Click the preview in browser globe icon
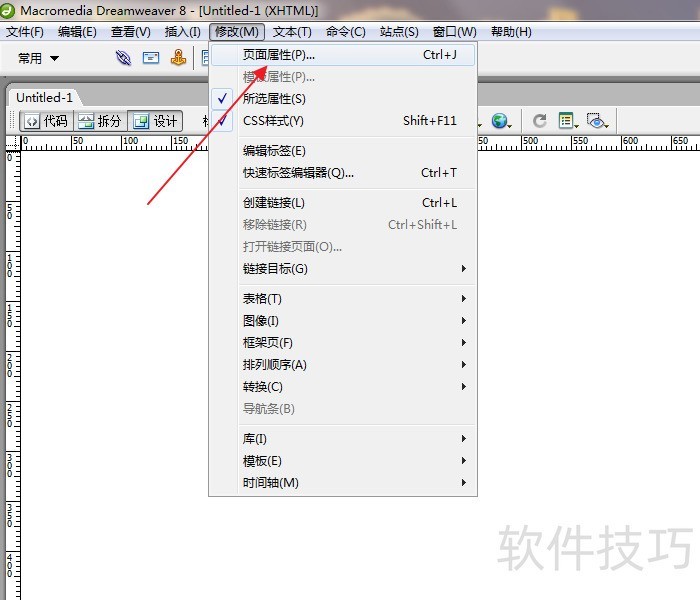The image size is (700, 600). click(x=501, y=121)
